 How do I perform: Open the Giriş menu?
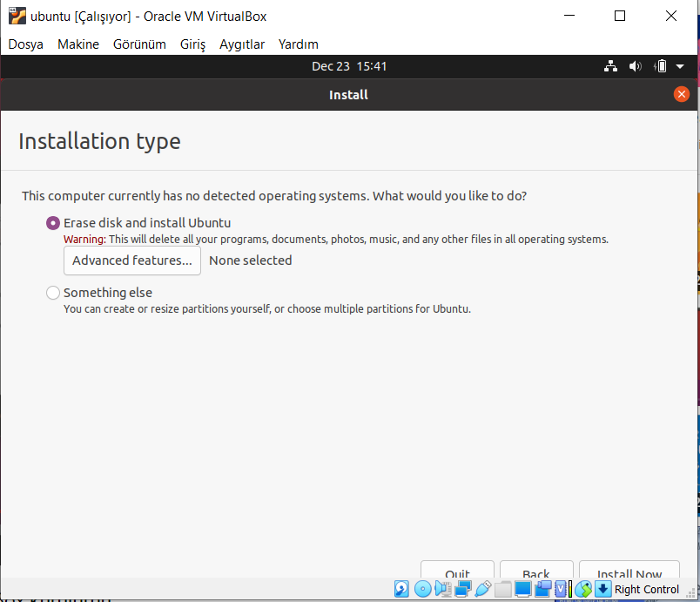[193, 44]
